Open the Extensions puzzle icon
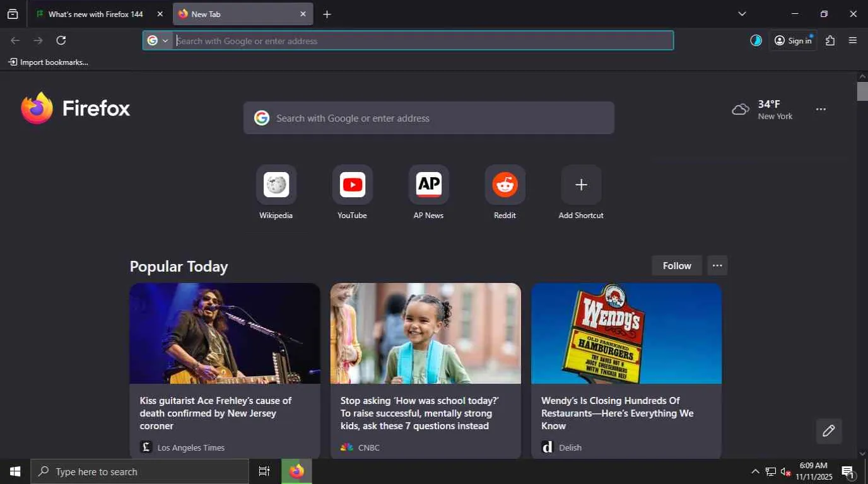The image size is (868, 484). pos(830,40)
